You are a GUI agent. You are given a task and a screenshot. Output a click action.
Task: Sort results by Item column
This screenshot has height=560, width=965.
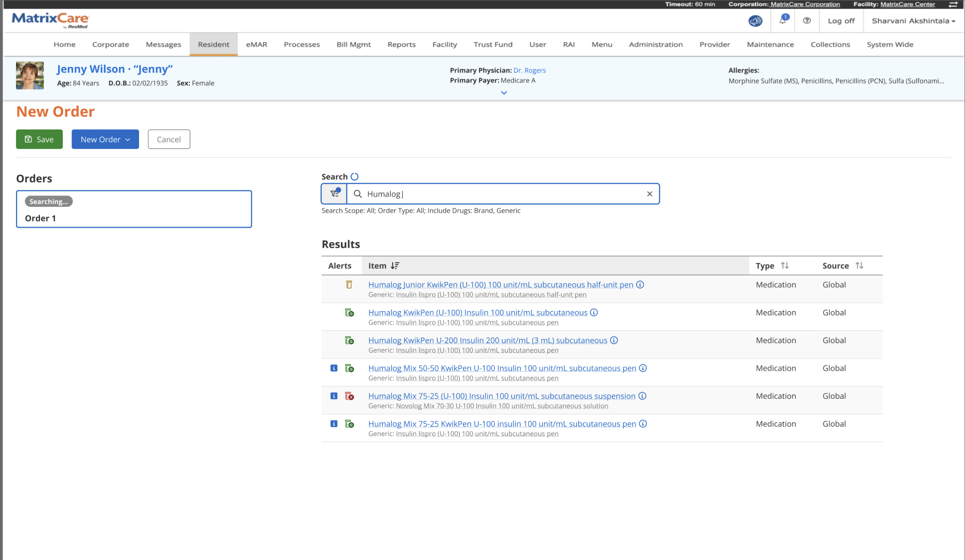395,265
